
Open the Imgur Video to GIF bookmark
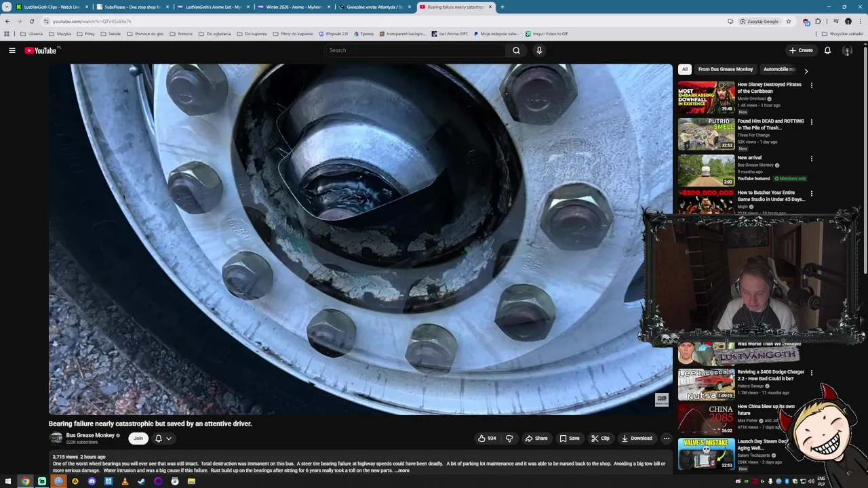(547, 33)
